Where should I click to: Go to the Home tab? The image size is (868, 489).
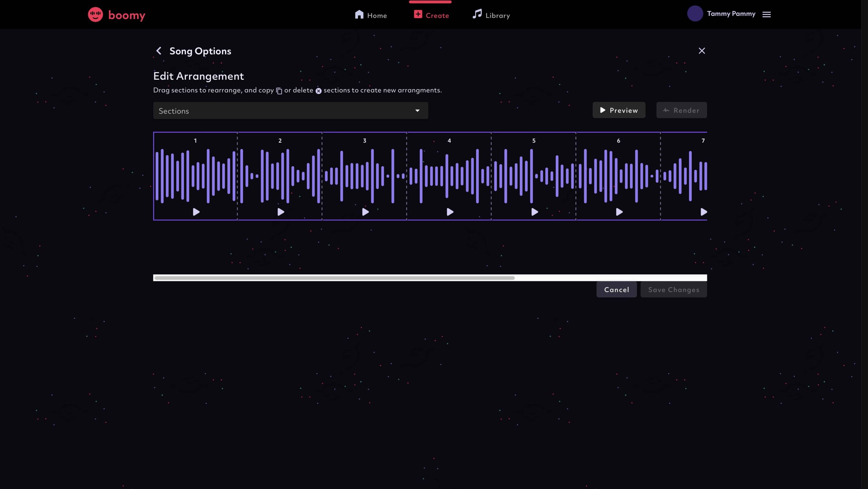pos(371,15)
